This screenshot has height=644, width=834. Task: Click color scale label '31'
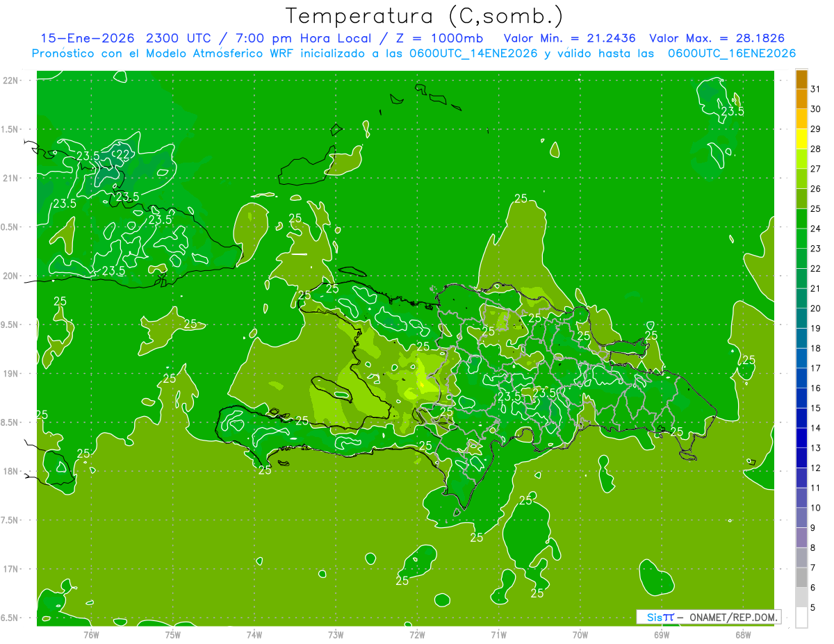815,89
